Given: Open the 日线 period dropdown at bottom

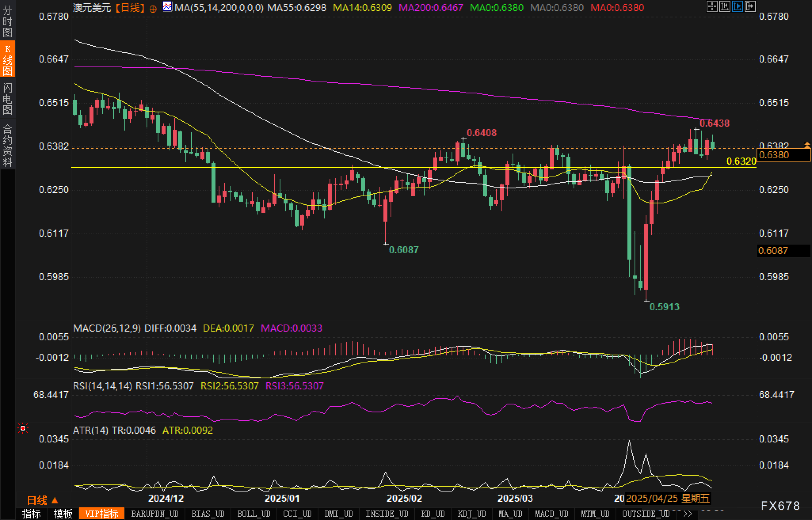Looking at the screenshot, I should tap(42, 501).
